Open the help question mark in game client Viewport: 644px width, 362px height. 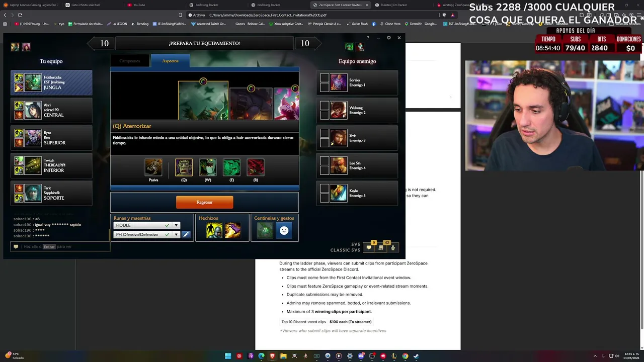click(368, 38)
